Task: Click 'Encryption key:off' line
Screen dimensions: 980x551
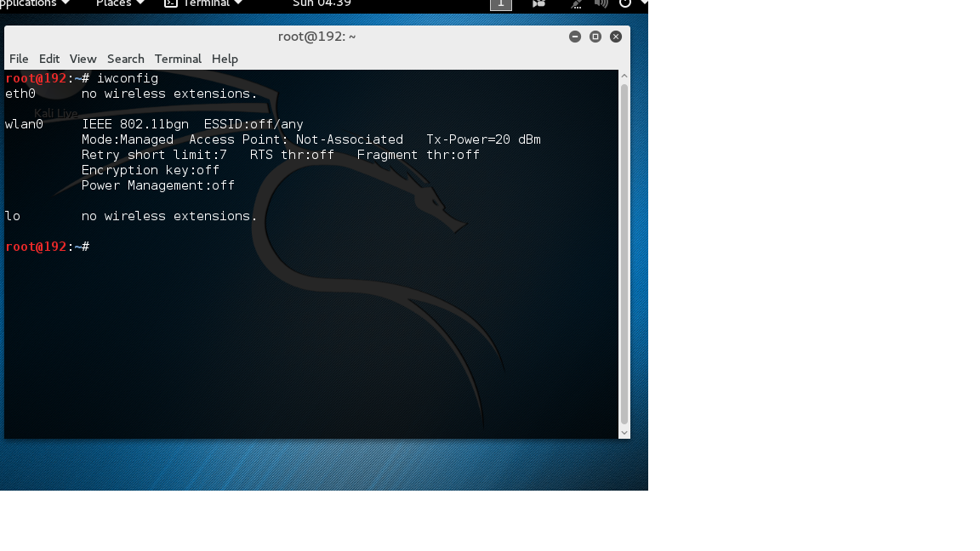Action: (151, 170)
